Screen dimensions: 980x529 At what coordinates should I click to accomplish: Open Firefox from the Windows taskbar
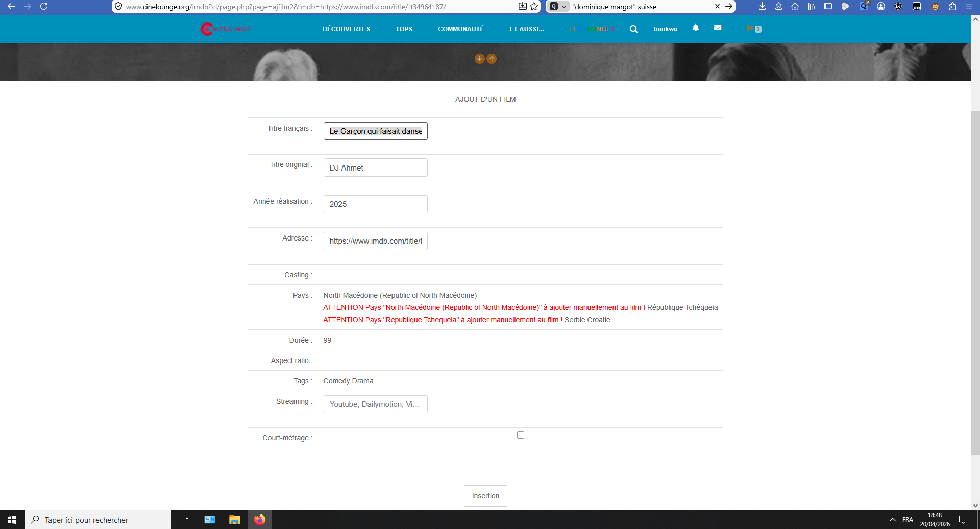[260, 520]
